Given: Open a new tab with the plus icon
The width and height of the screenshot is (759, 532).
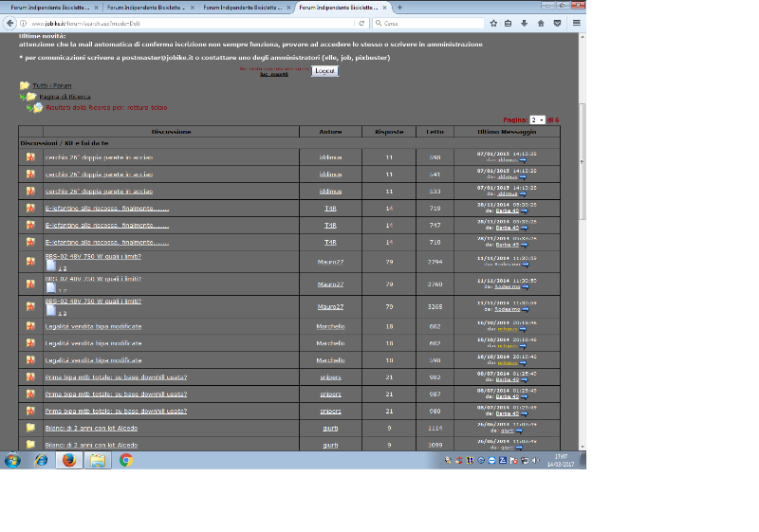Looking at the screenshot, I should [x=399, y=8].
